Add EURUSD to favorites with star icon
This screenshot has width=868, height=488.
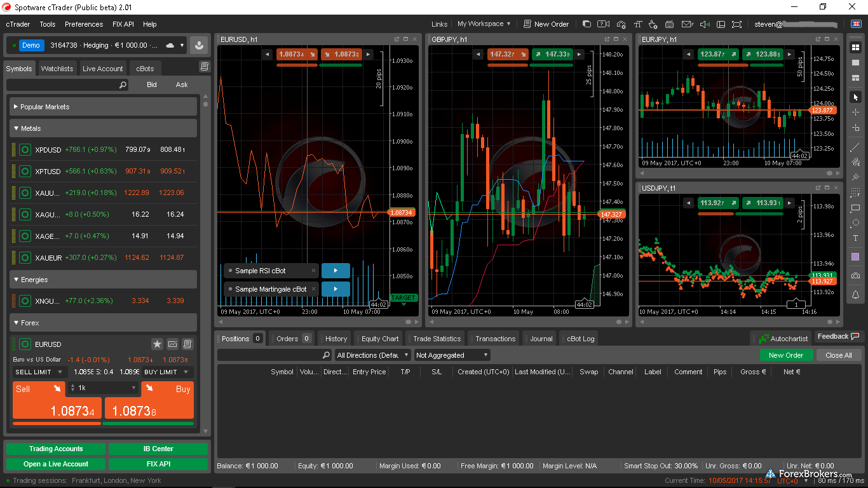coord(157,344)
